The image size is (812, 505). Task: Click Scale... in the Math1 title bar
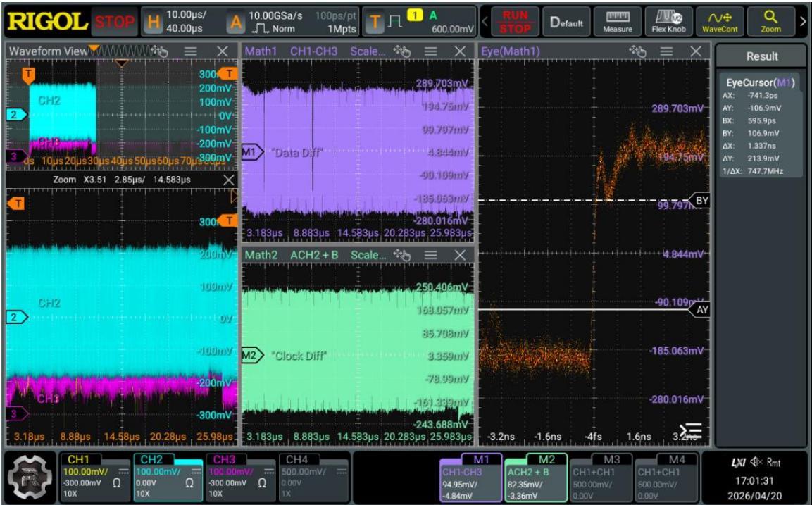(368, 51)
